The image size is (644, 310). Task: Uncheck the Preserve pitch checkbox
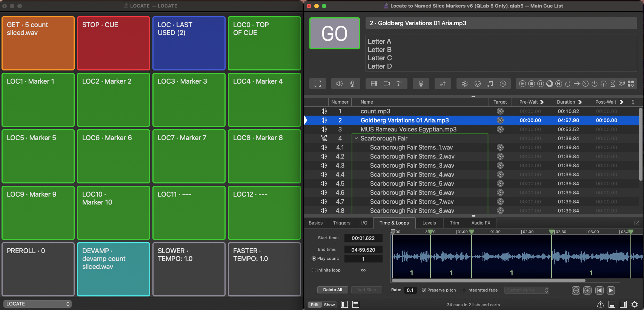(424, 290)
